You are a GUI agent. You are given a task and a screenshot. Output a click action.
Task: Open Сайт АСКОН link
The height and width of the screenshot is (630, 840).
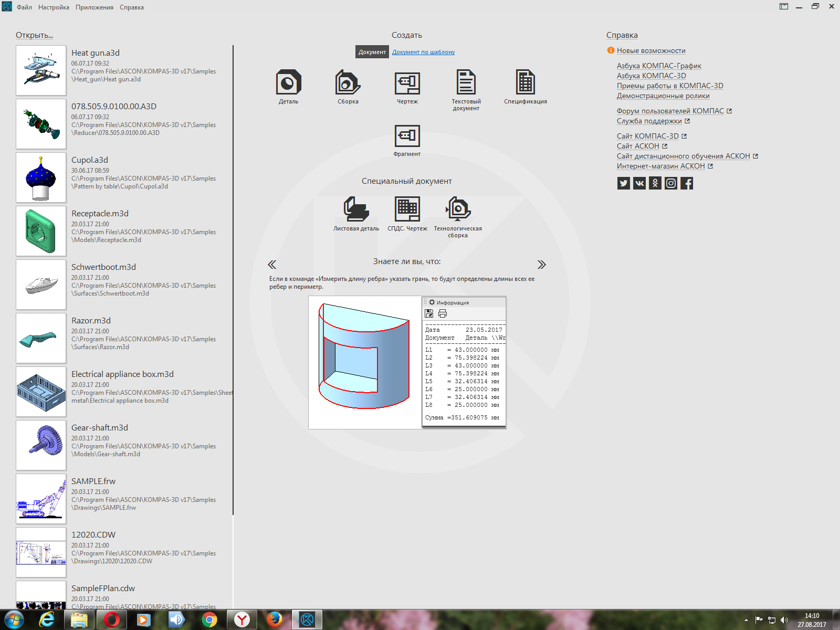[x=638, y=146]
